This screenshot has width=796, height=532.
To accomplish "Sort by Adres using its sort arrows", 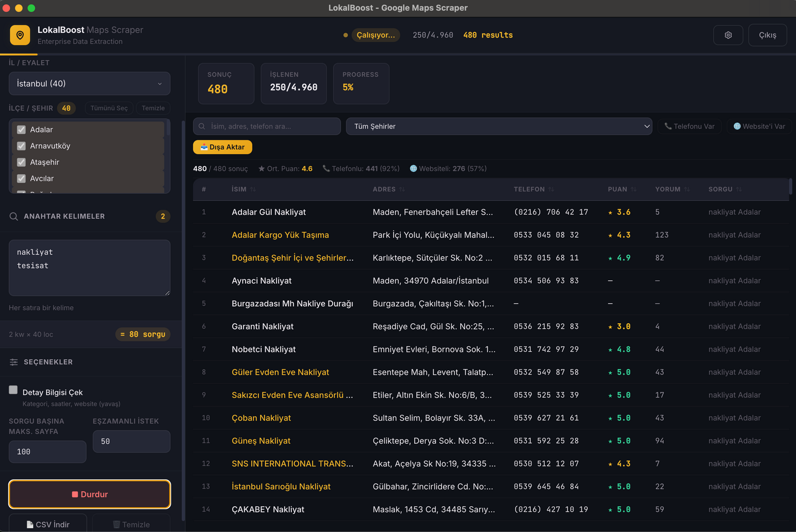I will coord(402,189).
